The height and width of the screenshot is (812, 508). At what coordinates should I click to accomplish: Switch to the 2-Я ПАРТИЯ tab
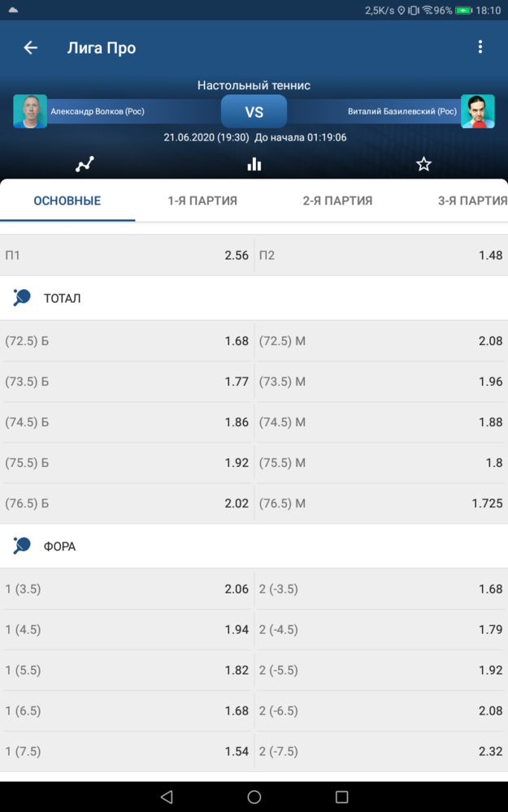337,201
